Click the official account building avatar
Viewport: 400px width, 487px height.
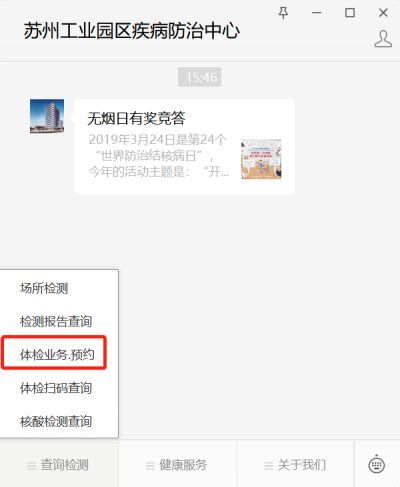(47, 116)
